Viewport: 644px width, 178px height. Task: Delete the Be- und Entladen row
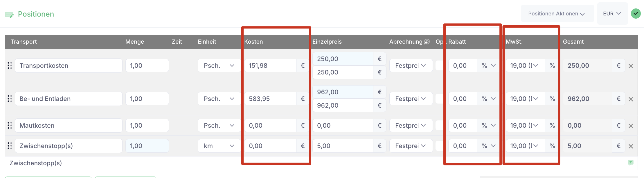(x=631, y=99)
